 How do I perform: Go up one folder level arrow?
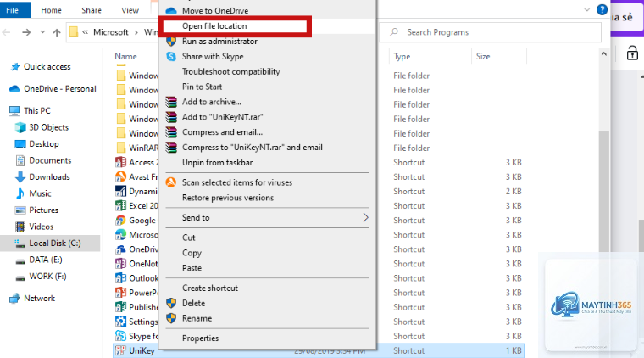pyautogui.click(x=57, y=32)
